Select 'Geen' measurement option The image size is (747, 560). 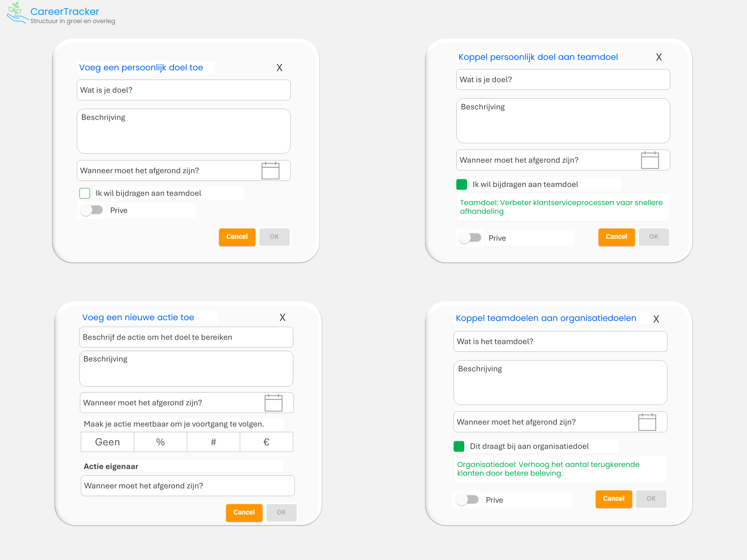pos(107,442)
